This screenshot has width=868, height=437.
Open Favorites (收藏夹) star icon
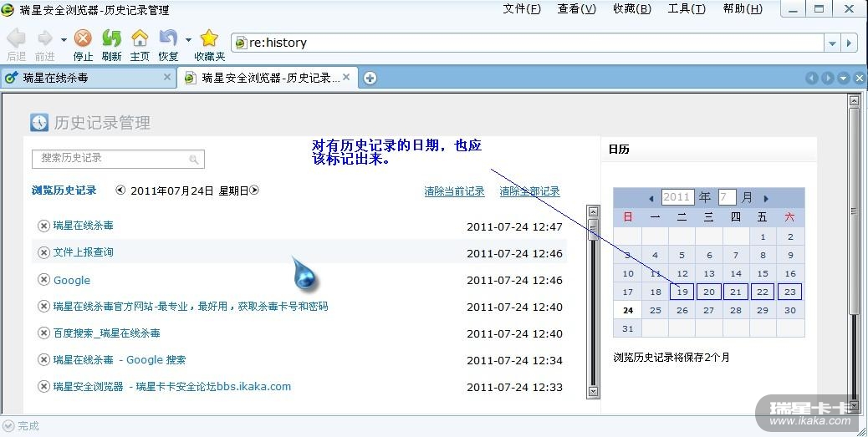(x=209, y=38)
